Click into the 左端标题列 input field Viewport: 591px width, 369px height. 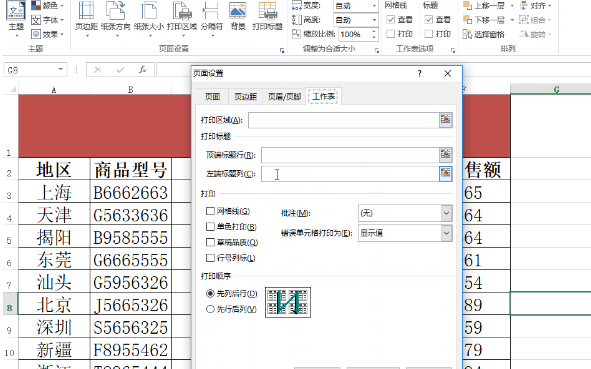[350, 173]
